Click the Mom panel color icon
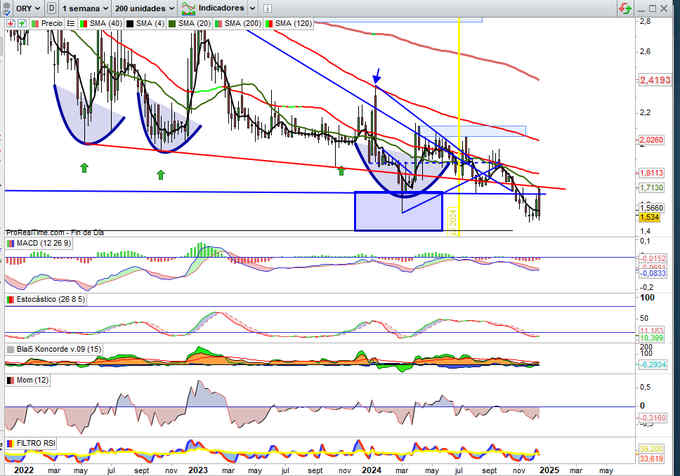Screen dimensions: 680x476 (x=10, y=380)
